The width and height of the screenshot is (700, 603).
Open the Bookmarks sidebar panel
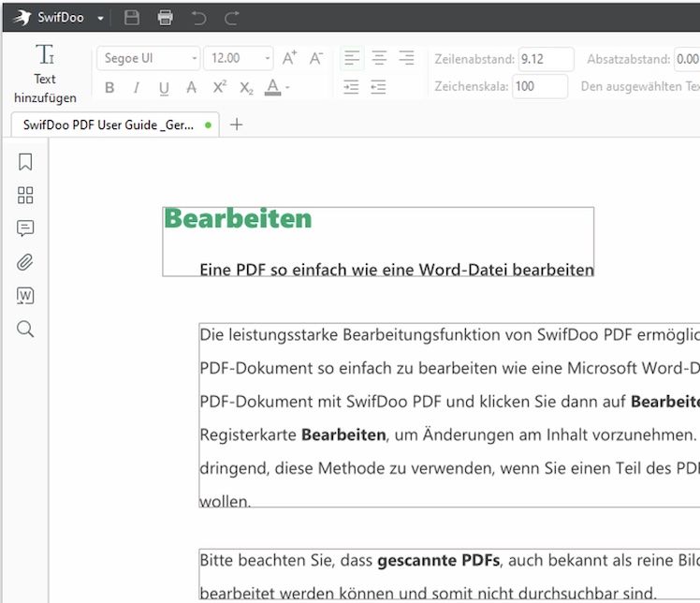[x=25, y=162]
